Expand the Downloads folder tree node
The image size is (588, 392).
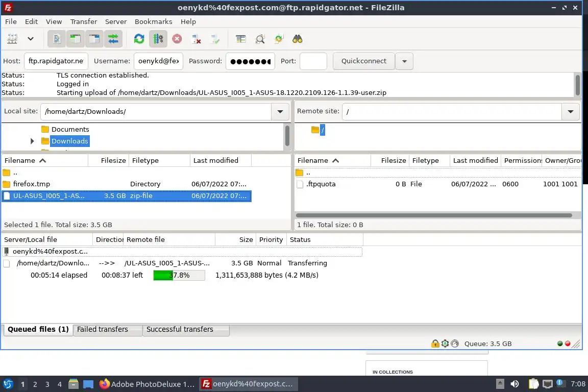click(32, 141)
